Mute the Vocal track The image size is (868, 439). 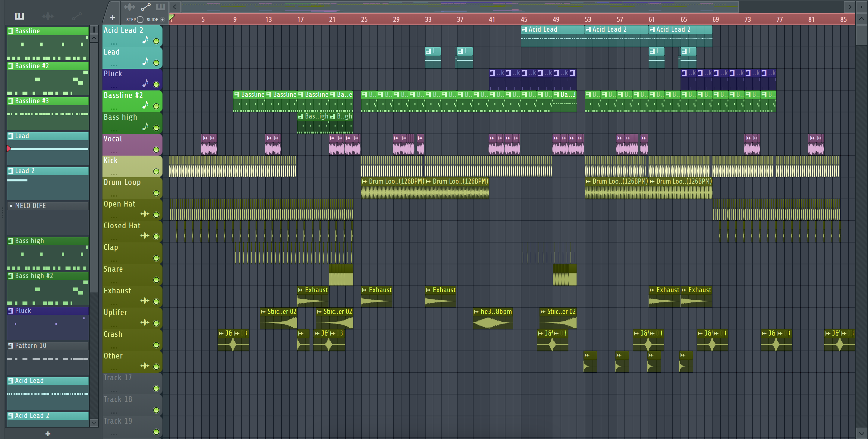pos(156,150)
